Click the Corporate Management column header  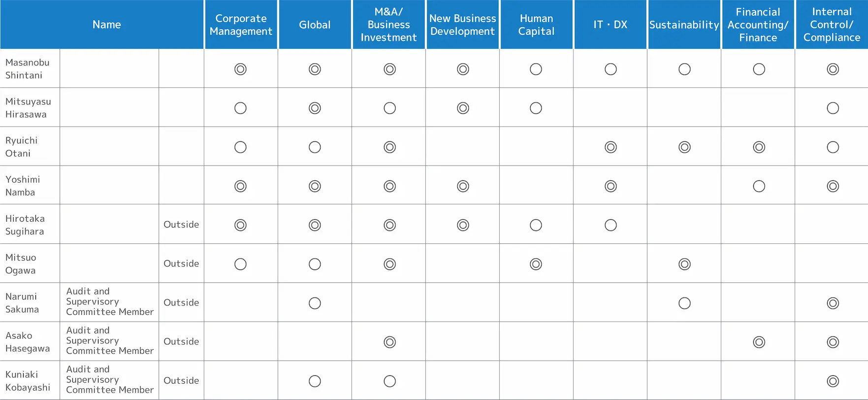point(241,25)
